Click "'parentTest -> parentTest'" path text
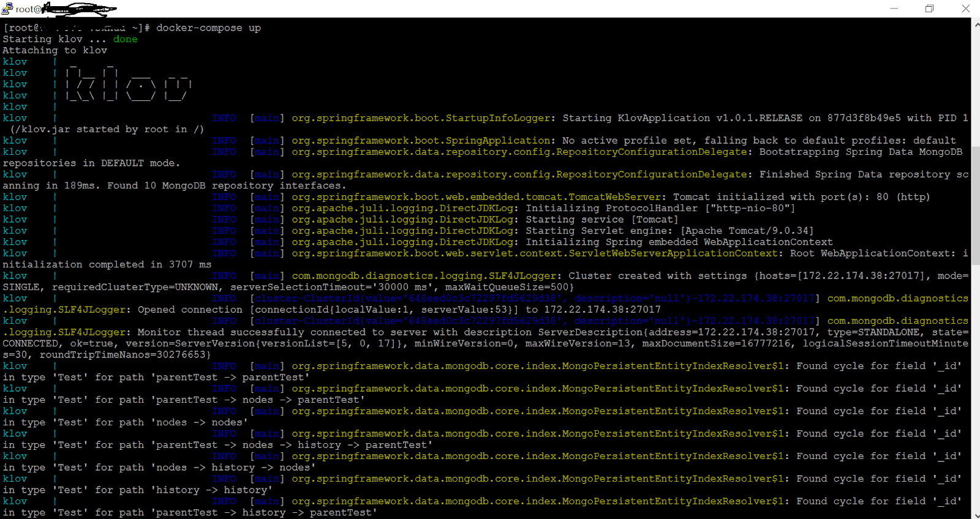The height and width of the screenshot is (519, 980). tap(230, 378)
